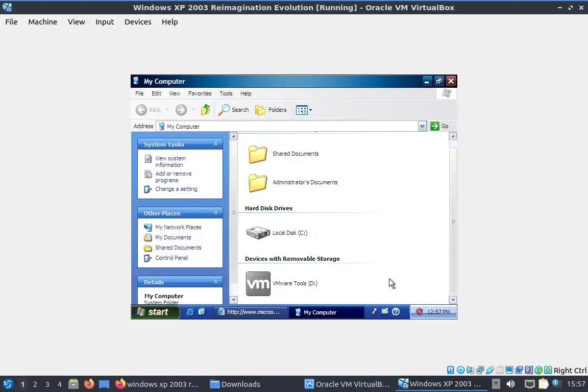Click the XP clock showing 12:57 PM

(438, 312)
